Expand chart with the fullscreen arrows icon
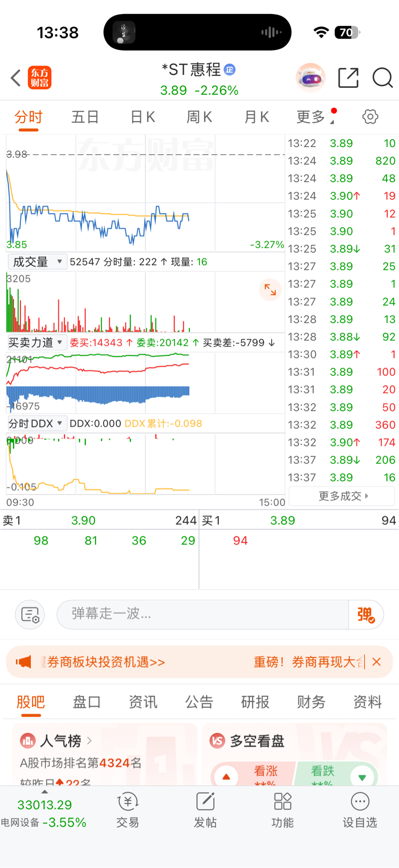Image resolution: width=399 pixels, height=868 pixels. point(270,290)
